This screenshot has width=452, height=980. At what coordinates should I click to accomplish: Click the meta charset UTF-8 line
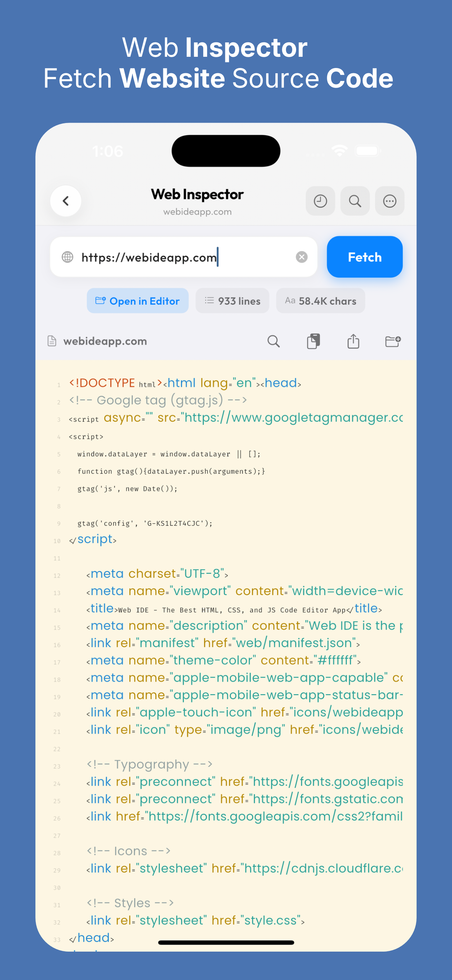click(157, 574)
